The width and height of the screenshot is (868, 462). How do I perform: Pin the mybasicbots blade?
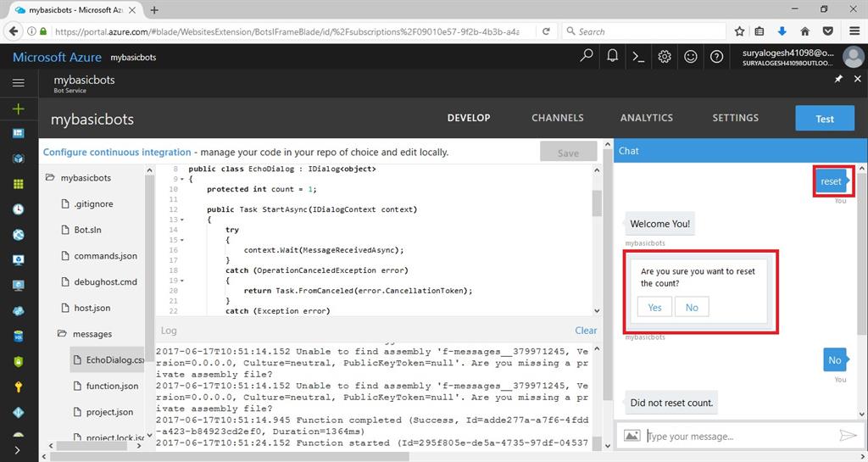coord(838,79)
